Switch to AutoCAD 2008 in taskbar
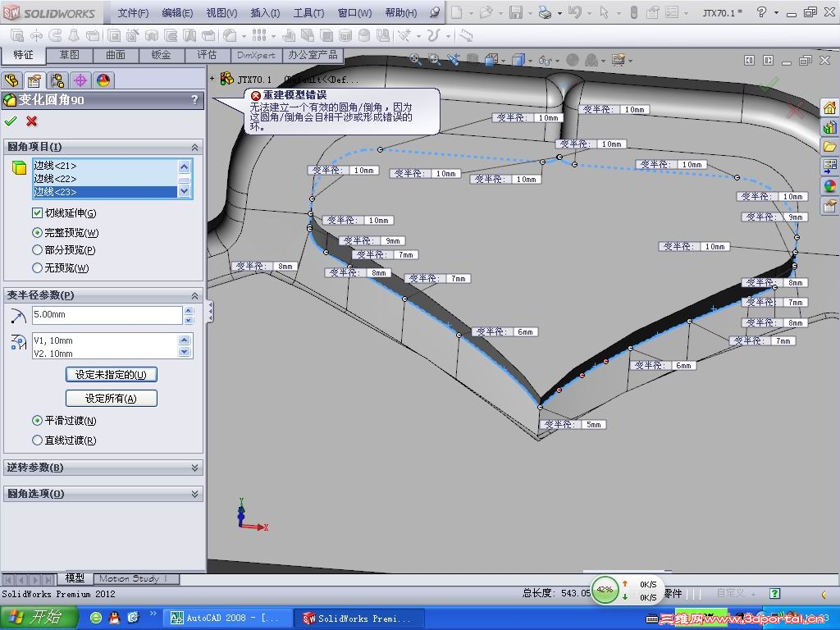This screenshot has width=840, height=630. click(x=226, y=619)
